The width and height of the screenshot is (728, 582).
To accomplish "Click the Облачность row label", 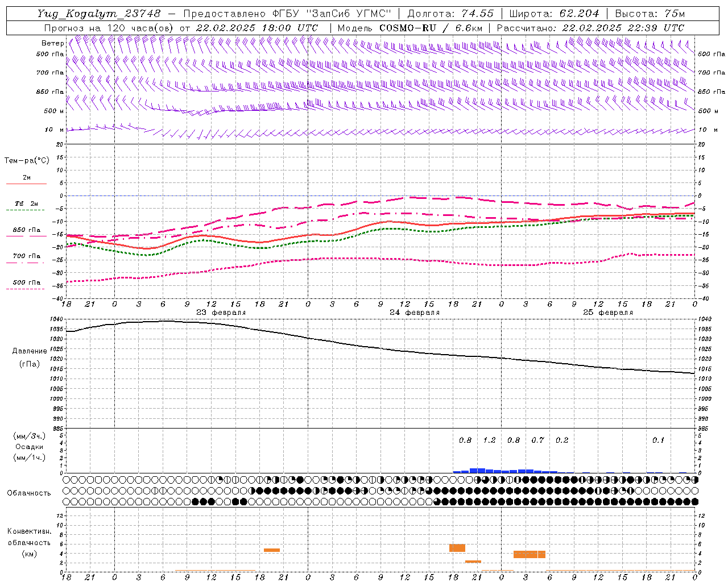I will coord(28,493).
